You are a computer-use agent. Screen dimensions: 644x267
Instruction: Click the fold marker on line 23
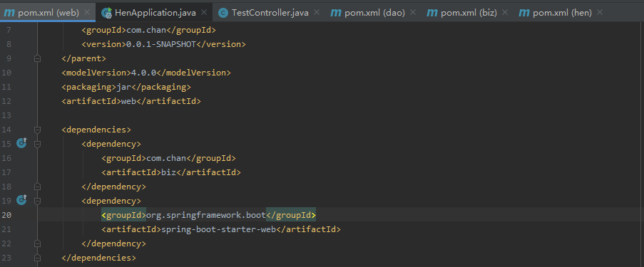(37, 258)
